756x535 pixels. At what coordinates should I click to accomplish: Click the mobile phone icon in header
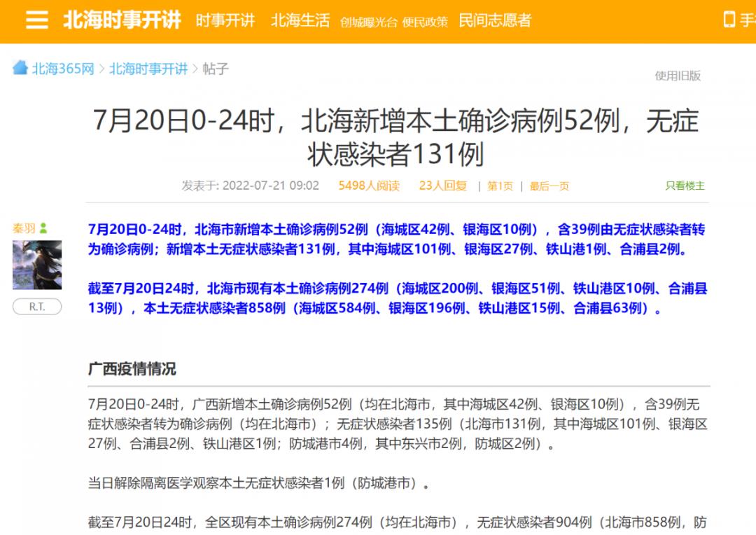[729, 20]
